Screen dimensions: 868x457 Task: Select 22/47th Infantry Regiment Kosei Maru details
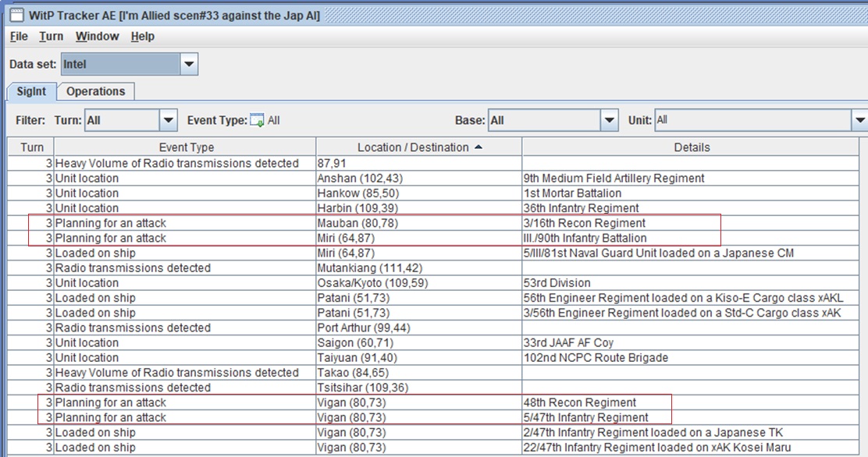[x=691, y=447]
